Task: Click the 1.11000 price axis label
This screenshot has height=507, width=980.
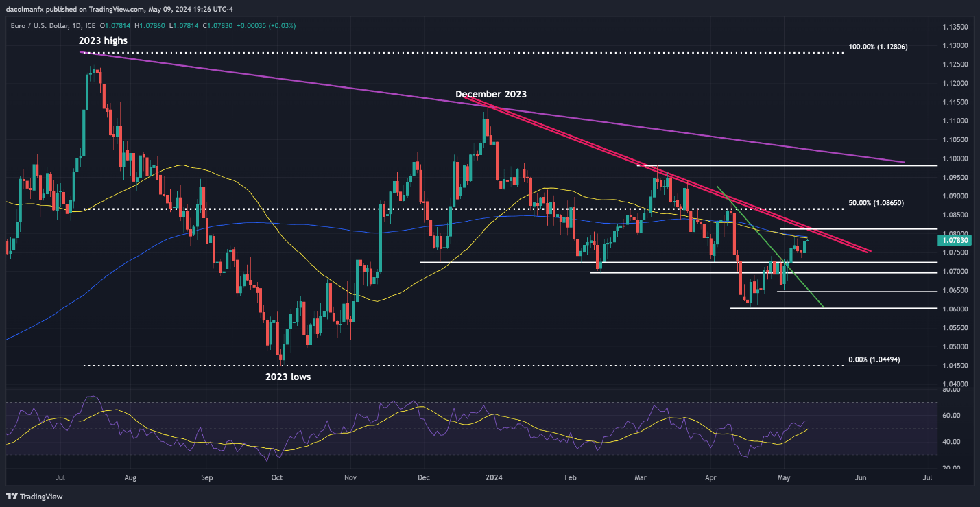Action: pos(955,121)
